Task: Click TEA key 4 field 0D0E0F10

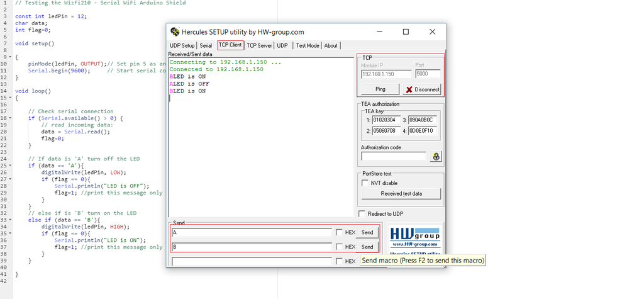Action: [423, 131]
